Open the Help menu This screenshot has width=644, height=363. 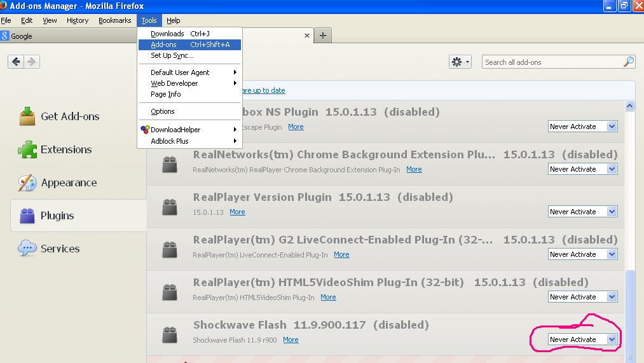tap(174, 20)
